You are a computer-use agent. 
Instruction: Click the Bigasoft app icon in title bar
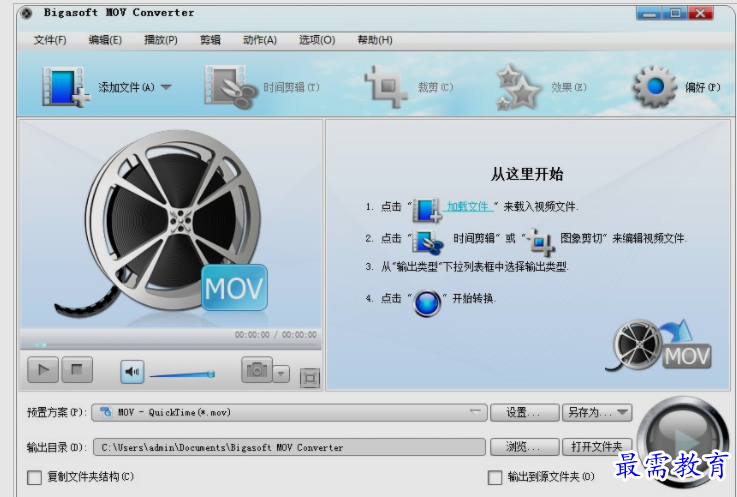pyautogui.click(x=27, y=13)
